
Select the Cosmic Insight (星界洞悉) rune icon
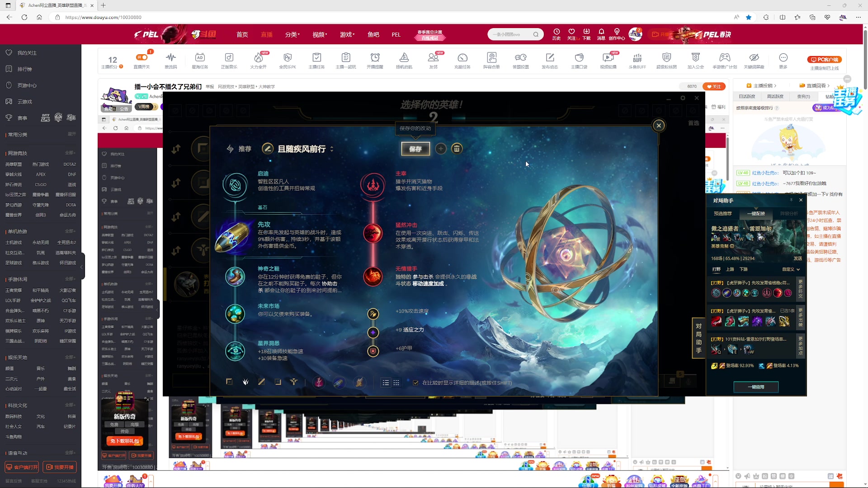click(235, 351)
